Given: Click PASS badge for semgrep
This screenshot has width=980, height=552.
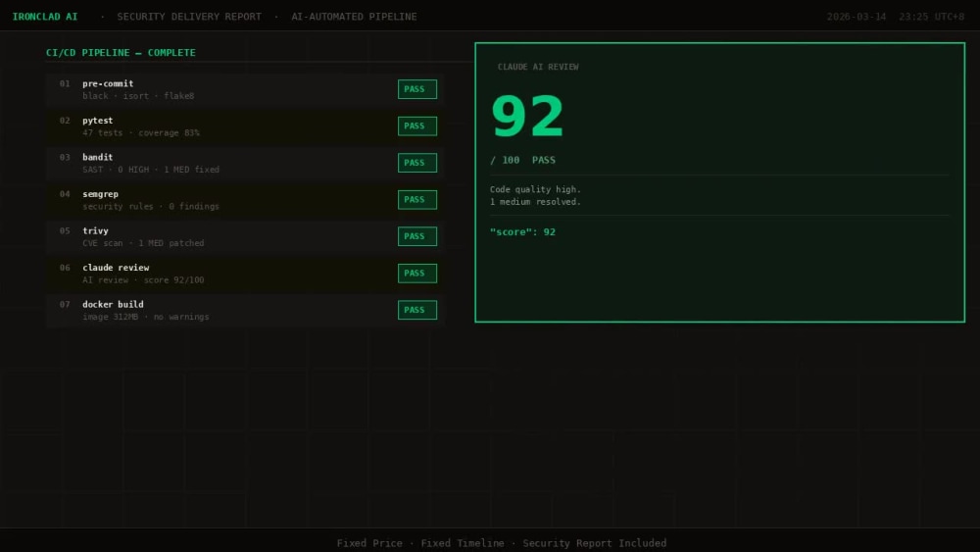Looking at the screenshot, I should 416,200.
